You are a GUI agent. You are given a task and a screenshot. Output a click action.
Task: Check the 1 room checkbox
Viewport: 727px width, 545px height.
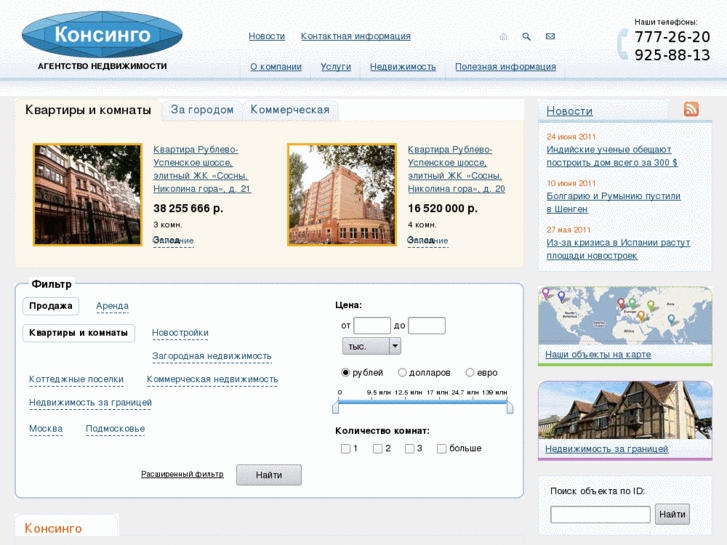345,449
